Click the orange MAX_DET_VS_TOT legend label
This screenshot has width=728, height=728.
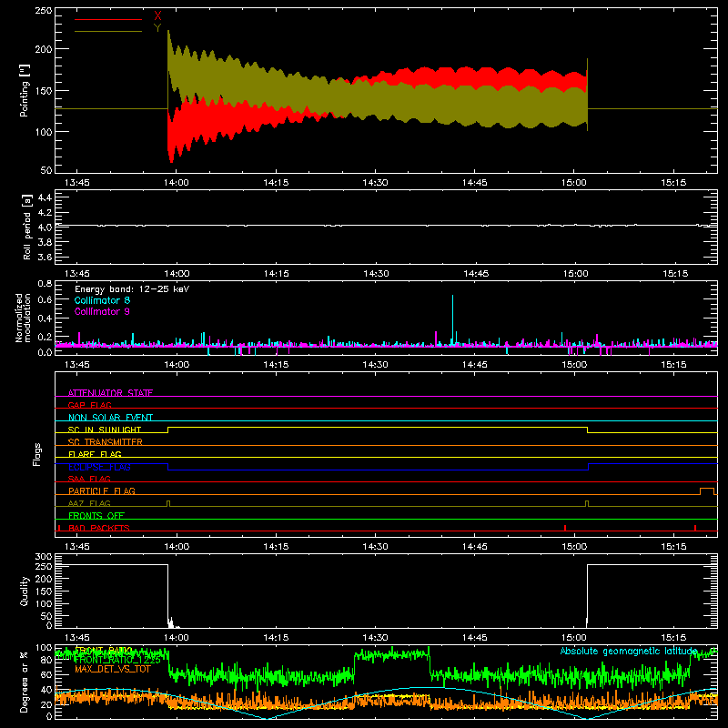113,669
